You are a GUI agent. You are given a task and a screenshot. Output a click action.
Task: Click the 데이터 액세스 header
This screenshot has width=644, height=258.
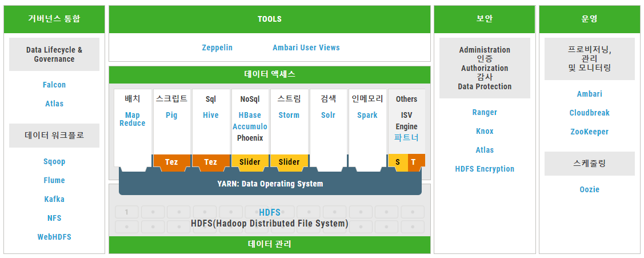[x=270, y=74]
